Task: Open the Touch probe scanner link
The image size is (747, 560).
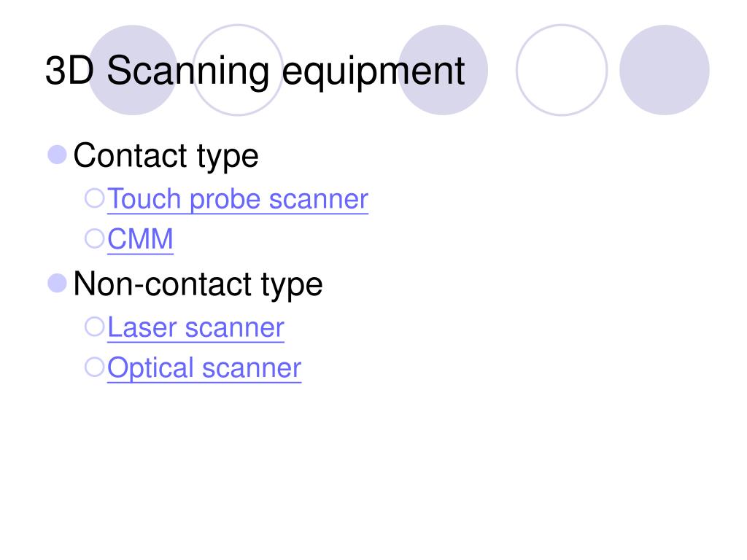Action: pos(238,199)
